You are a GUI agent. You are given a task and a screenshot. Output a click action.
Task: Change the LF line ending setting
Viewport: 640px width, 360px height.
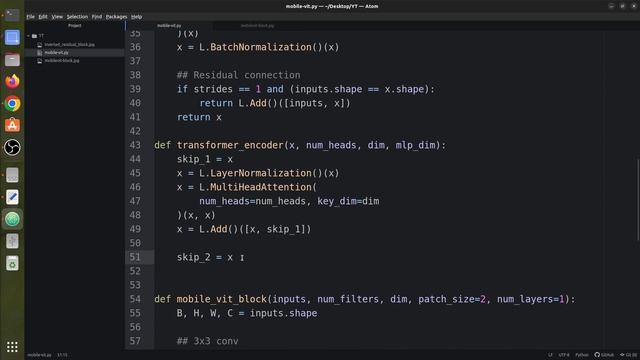[550, 355]
